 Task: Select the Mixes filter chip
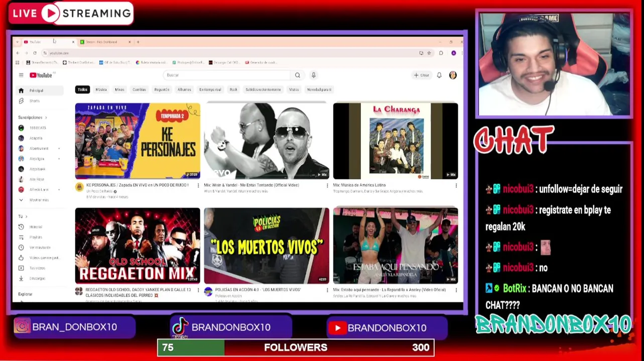(119, 90)
